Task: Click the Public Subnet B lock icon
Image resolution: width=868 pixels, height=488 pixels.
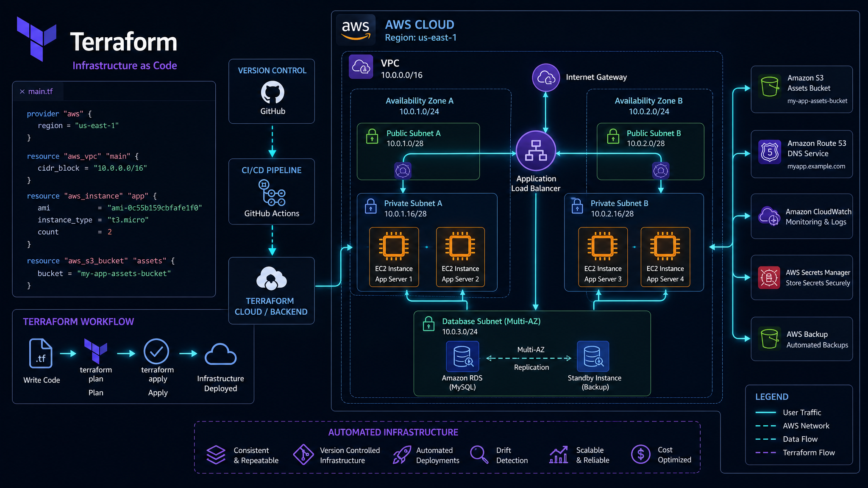Action: pos(613,136)
